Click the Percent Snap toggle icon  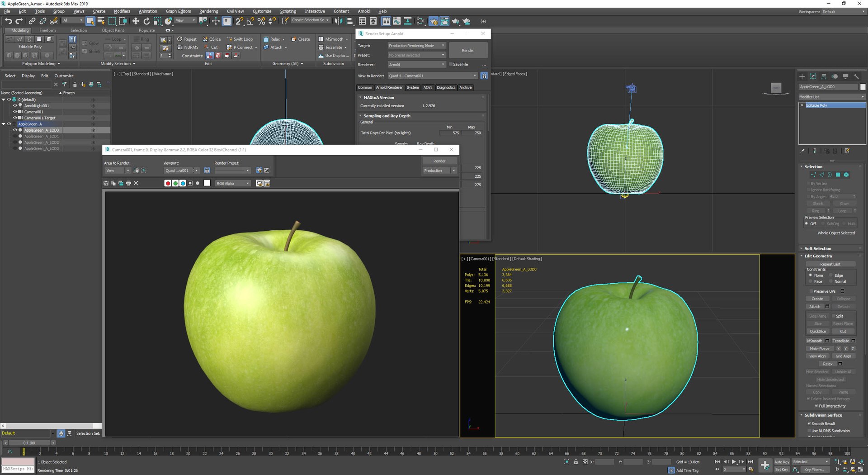261,21
